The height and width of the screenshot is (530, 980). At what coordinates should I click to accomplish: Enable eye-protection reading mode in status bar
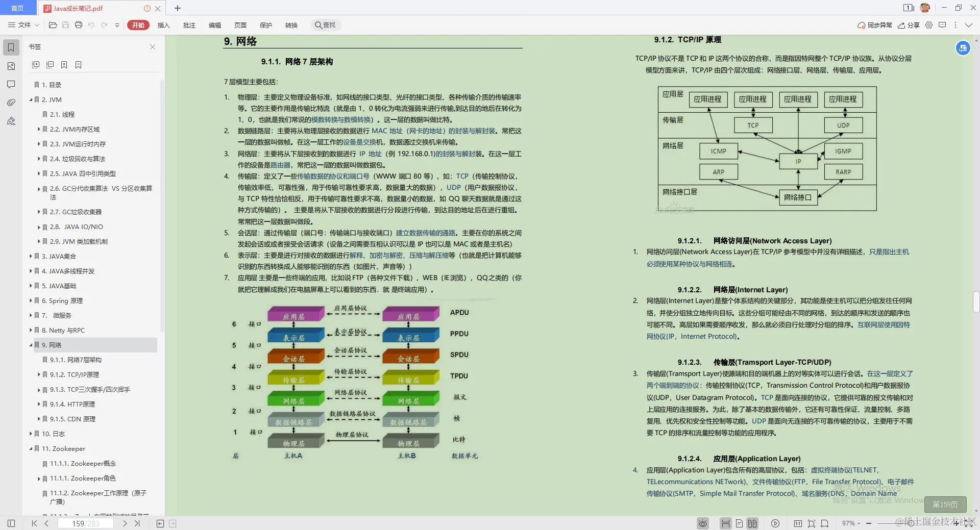702,523
